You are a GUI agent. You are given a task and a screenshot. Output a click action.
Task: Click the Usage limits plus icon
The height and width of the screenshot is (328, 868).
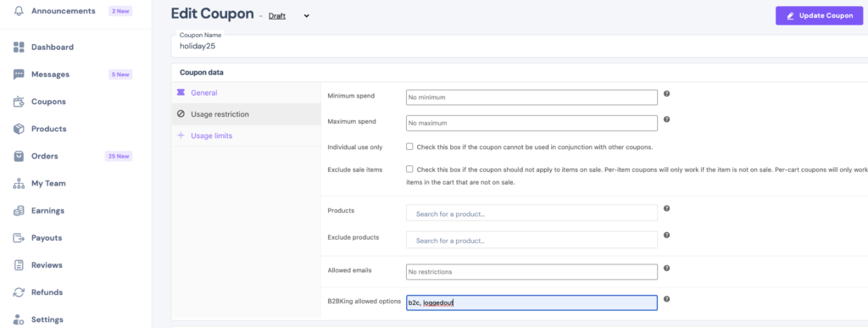pyautogui.click(x=181, y=136)
